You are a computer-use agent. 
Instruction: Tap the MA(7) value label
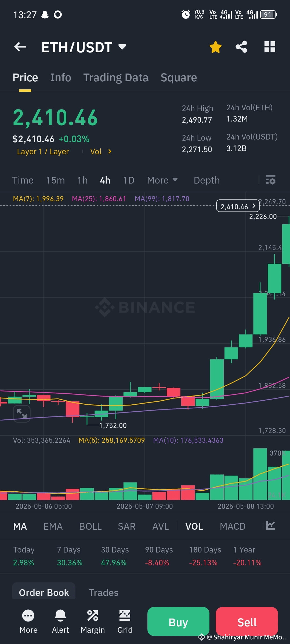pyautogui.click(x=38, y=199)
